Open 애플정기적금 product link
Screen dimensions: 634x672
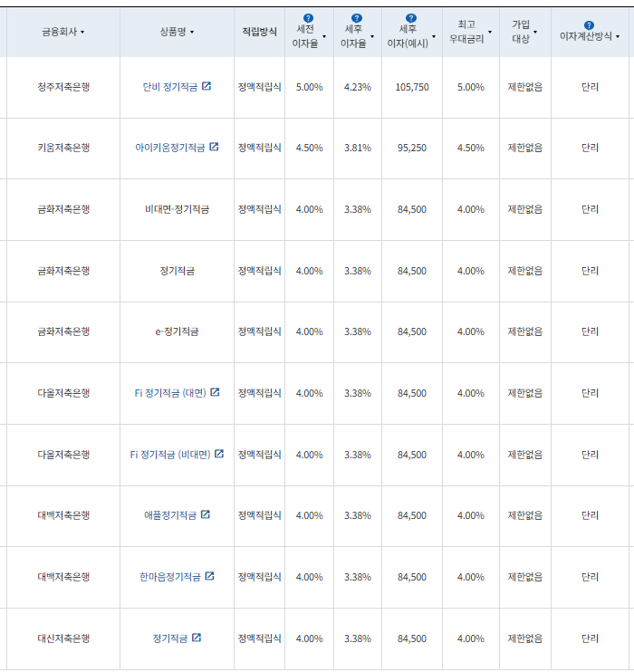[x=170, y=515]
